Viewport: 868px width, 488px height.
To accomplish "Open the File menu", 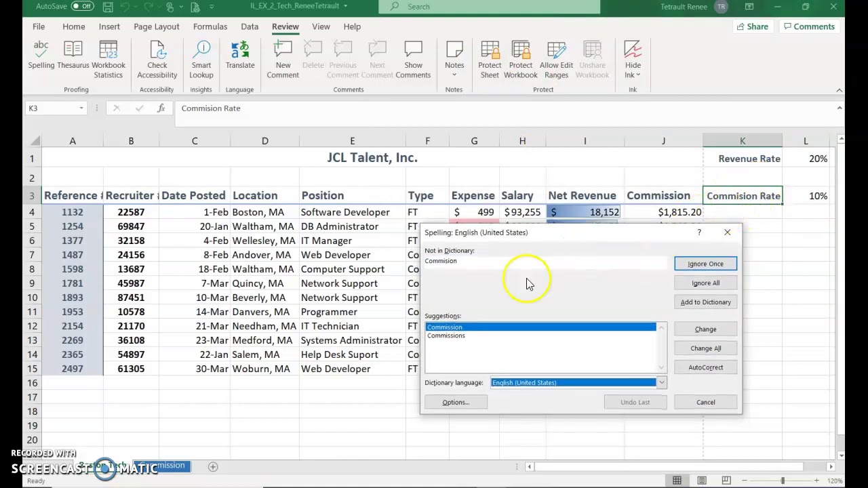I will [39, 26].
